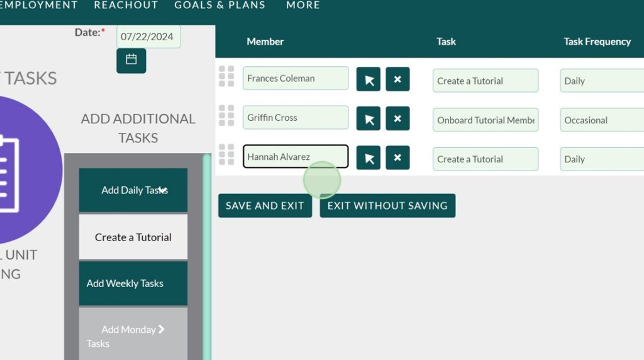Viewport: 644px width, 360px height.
Task: Open the Occasional task frequency dropdown
Action: [x=601, y=120]
